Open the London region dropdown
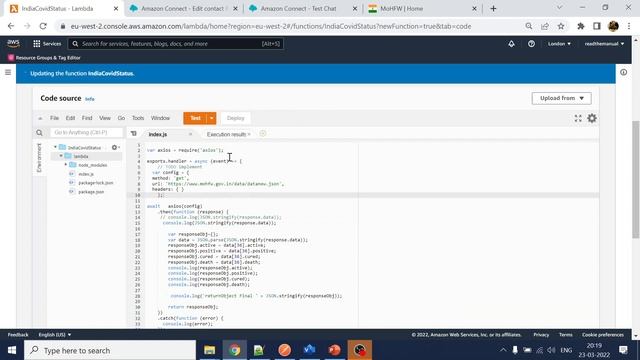 click(x=559, y=44)
